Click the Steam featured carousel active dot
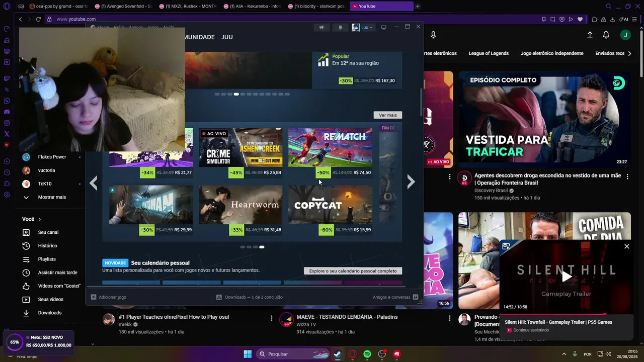The width and height of the screenshot is (644, 362). (x=236, y=94)
